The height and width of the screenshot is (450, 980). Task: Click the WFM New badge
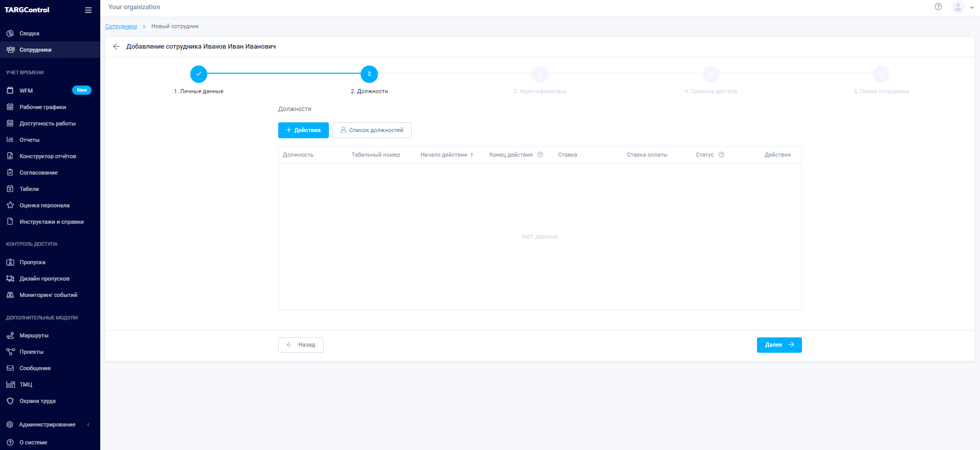(x=82, y=90)
